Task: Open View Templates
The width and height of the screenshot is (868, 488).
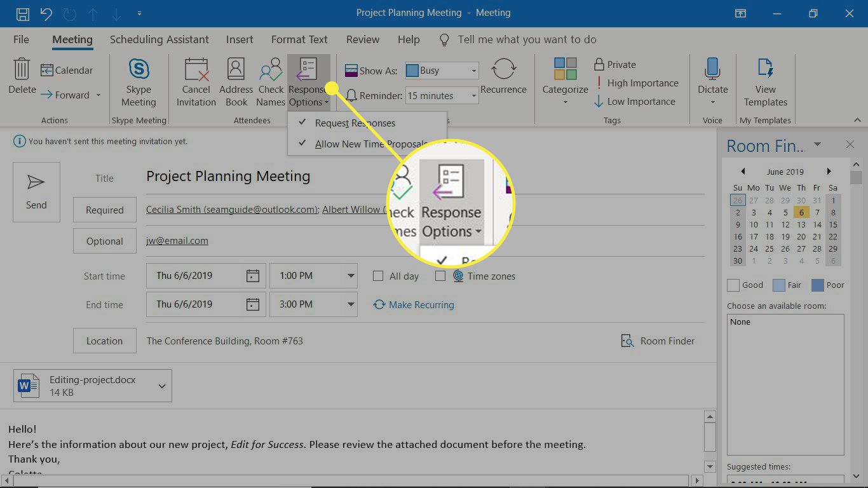Action: pyautogui.click(x=765, y=83)
